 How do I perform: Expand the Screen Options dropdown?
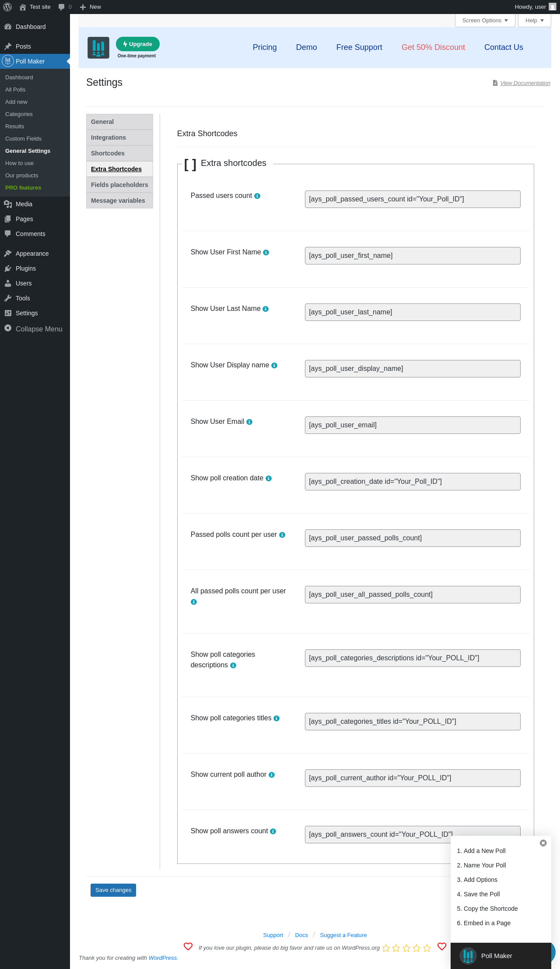(x=485, y=21)
